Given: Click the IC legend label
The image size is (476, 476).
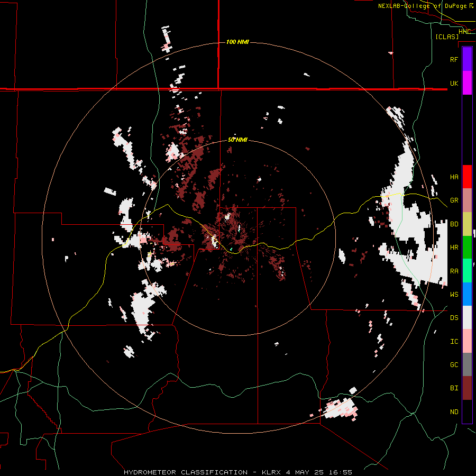Looking at the screenshot, I should 454,341.
